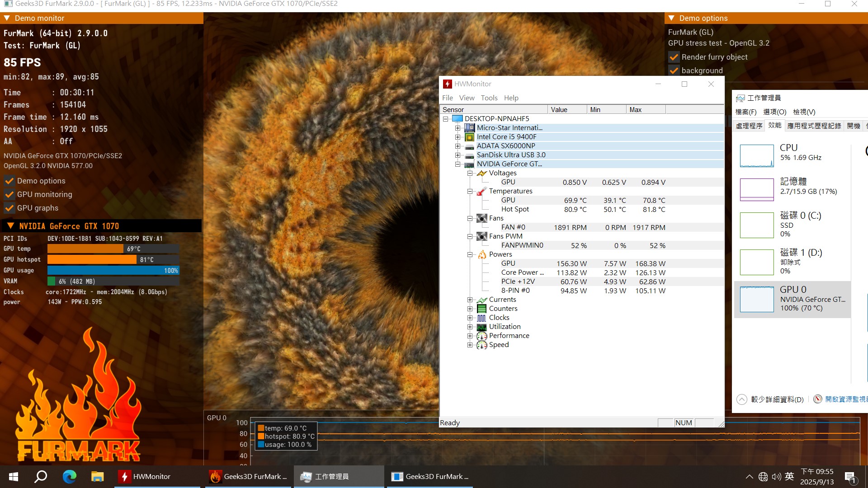Viewport: 868px width, 488px height.
Task: Open the Help menu in HWMonitor
Action: coord(511,98)
